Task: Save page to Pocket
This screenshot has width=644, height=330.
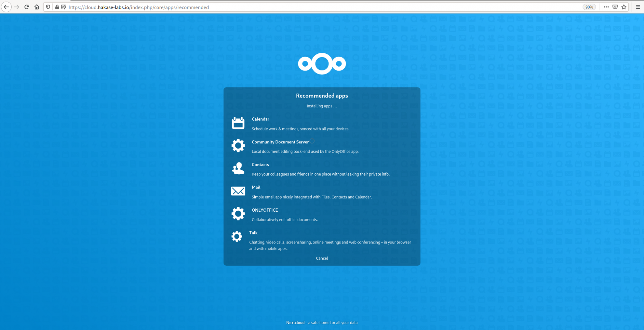Action: tap(615, 7)
